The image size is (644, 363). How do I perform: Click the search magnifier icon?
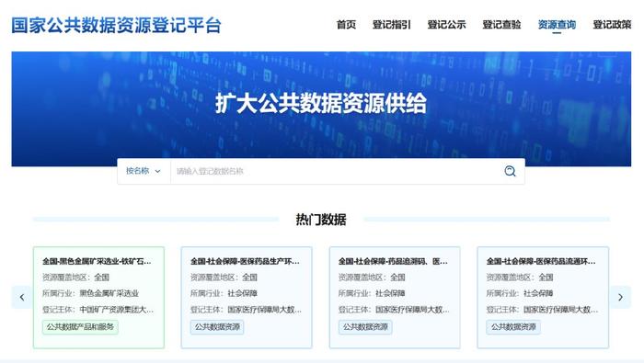tap(510, 171)
